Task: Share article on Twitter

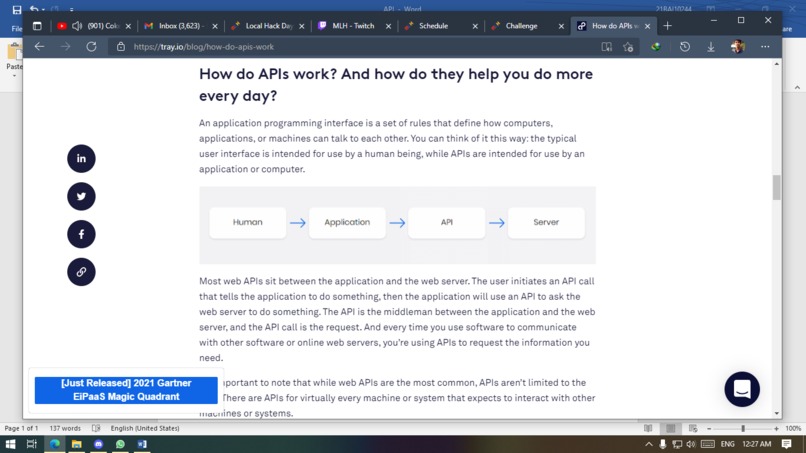Action: pyautogui.click(x=81, y=196)
